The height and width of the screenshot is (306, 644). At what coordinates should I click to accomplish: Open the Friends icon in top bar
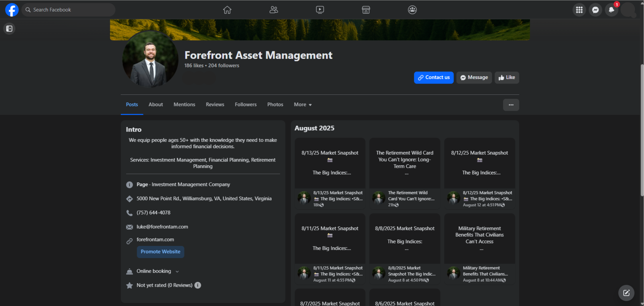tap(274, 10)
